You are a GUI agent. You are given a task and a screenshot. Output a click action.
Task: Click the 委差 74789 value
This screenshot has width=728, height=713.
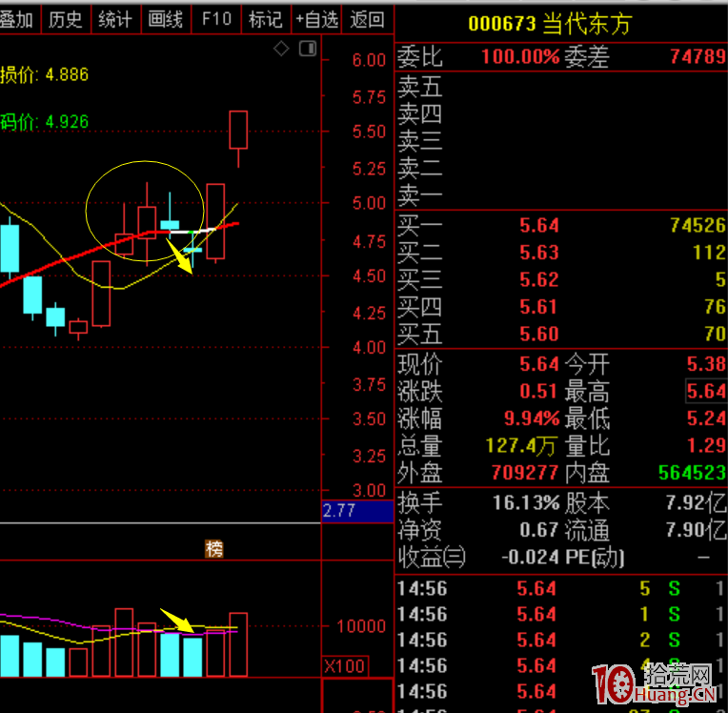pyautogui.click(x=698, y=56)
